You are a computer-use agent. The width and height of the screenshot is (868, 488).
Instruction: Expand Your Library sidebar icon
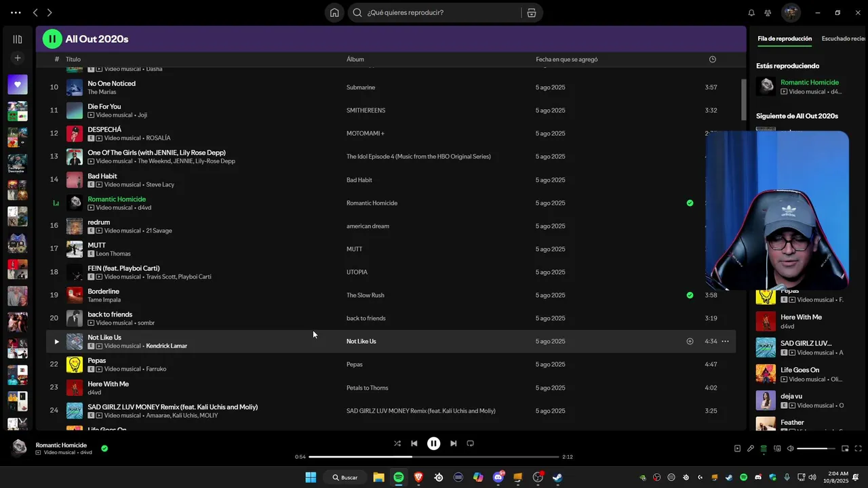pos(18,39)
